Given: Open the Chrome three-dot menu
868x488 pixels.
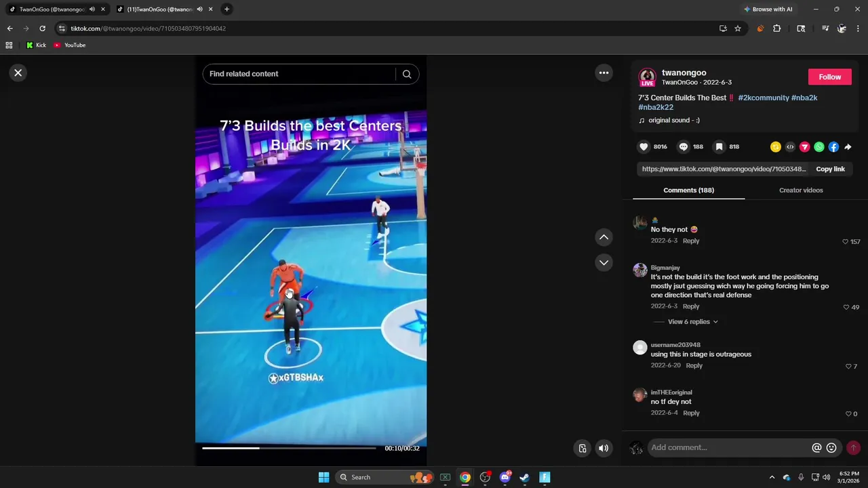Looking at the screenshot, I should tap(859, 28).
